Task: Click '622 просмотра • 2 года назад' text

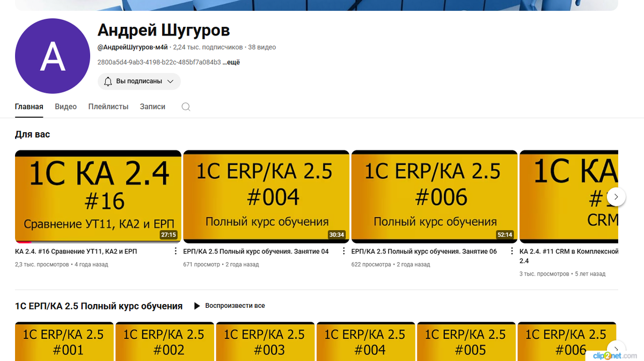Action: pyautogui.click(x=391, y=264)
